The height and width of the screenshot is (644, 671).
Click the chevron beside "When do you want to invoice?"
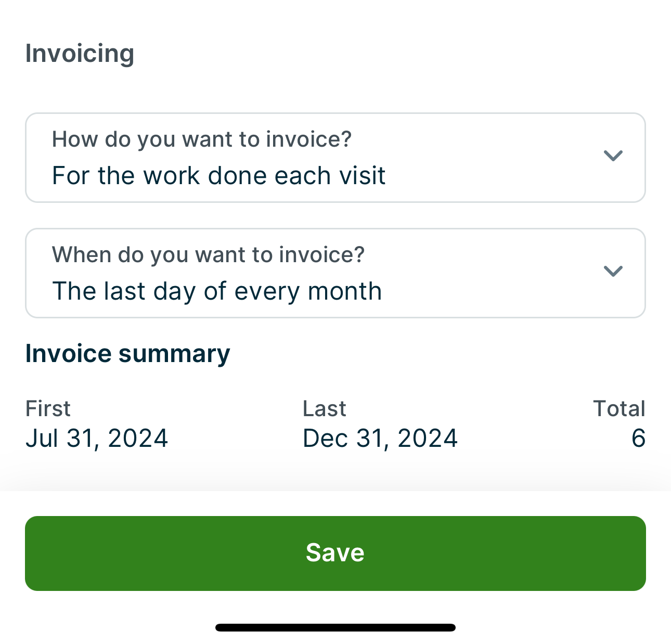pyautogui.click(x=613, y=271)
